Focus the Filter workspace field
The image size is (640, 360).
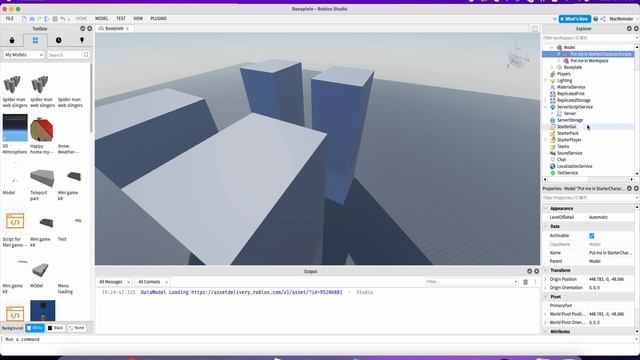pos(589,38)
